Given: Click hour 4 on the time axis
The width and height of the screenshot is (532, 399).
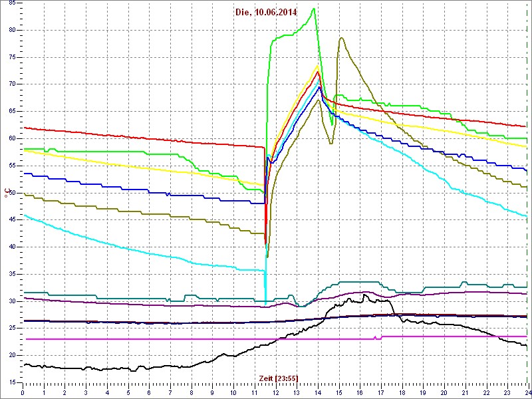Looking at the screenshot, I should (107, 392).
